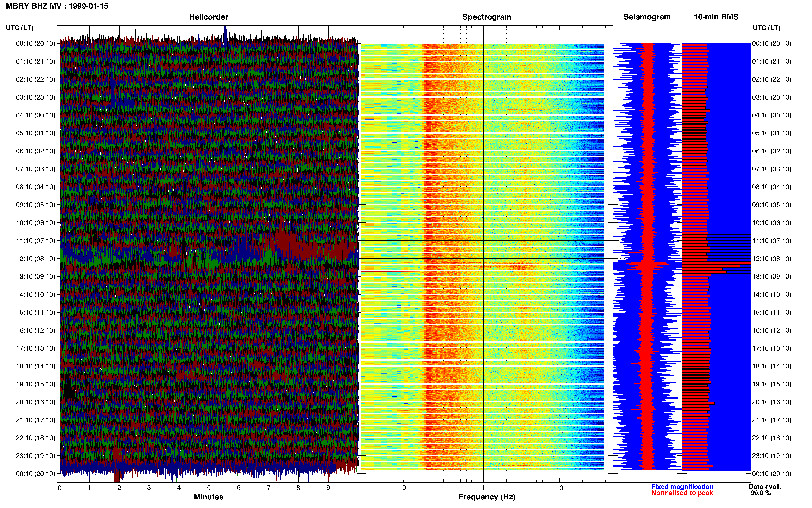Click the '3' tick on Minutes axis
Screen dimensions: 812x508
[x=149, y=488]
